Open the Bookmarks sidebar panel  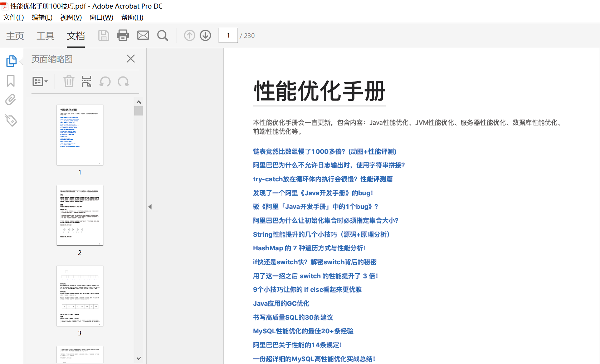[11, 81]
